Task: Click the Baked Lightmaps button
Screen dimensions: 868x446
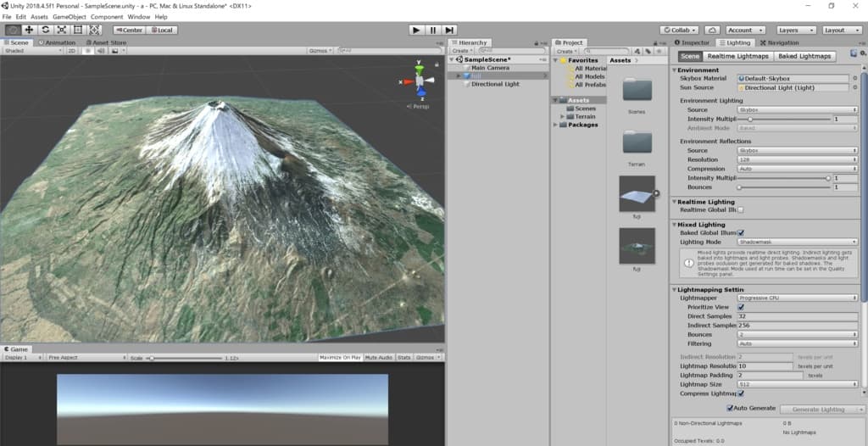Action: (x=804, y=56)
